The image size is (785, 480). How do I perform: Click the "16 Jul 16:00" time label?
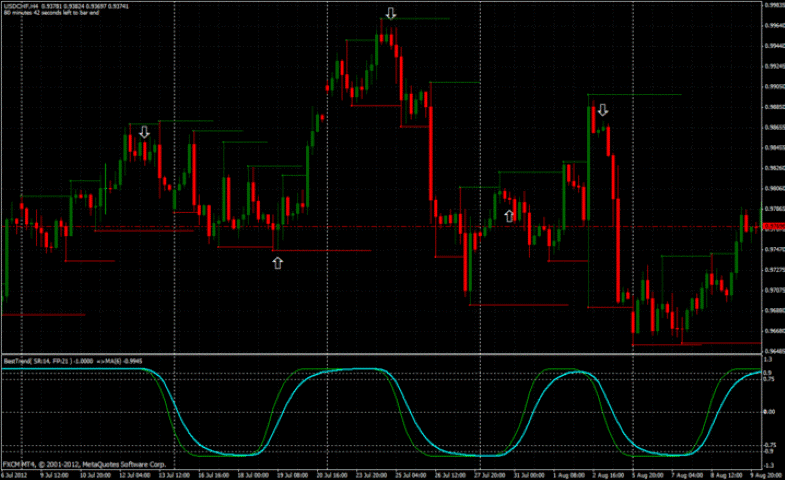tap(213, 475)
